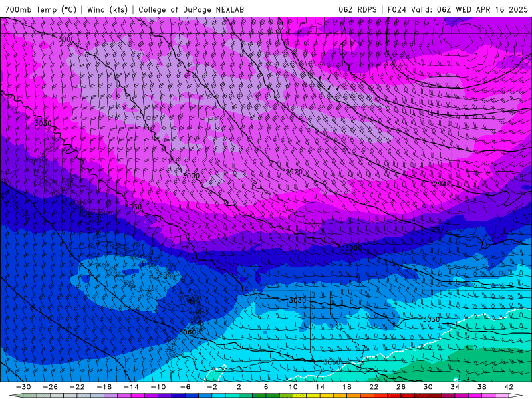This screenshot has width=532, height=399.
Task: Click the 42 legend value
Action: (509, 387)
